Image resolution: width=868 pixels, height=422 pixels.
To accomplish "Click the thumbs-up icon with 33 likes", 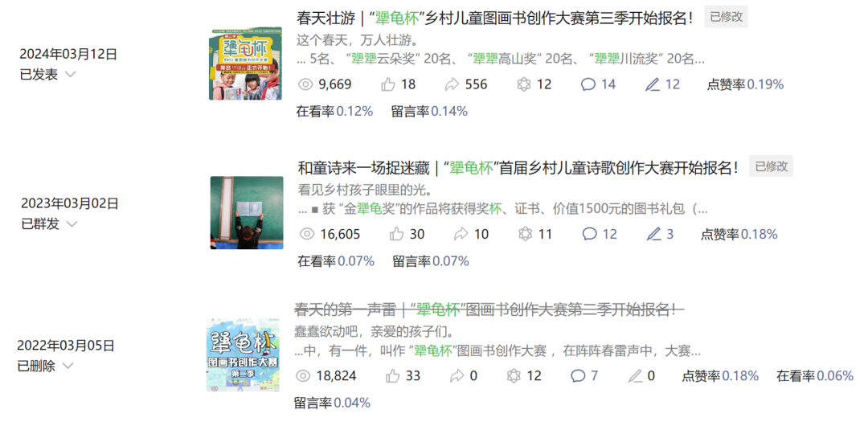I will coord(392,376).
